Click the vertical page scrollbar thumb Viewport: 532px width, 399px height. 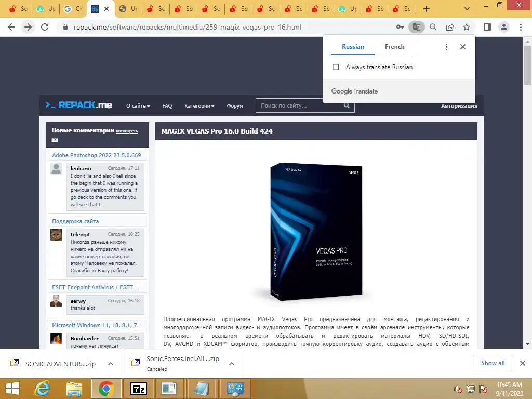527,64
